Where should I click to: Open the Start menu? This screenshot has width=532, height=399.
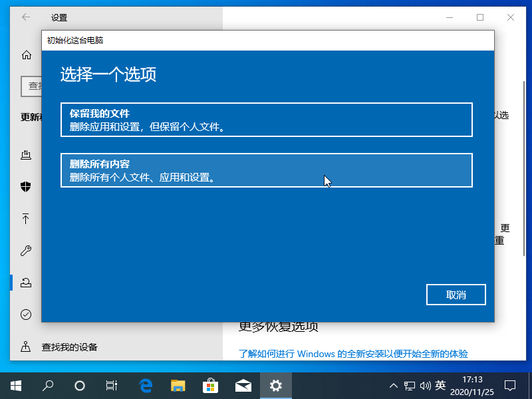[x=15, y=385]
